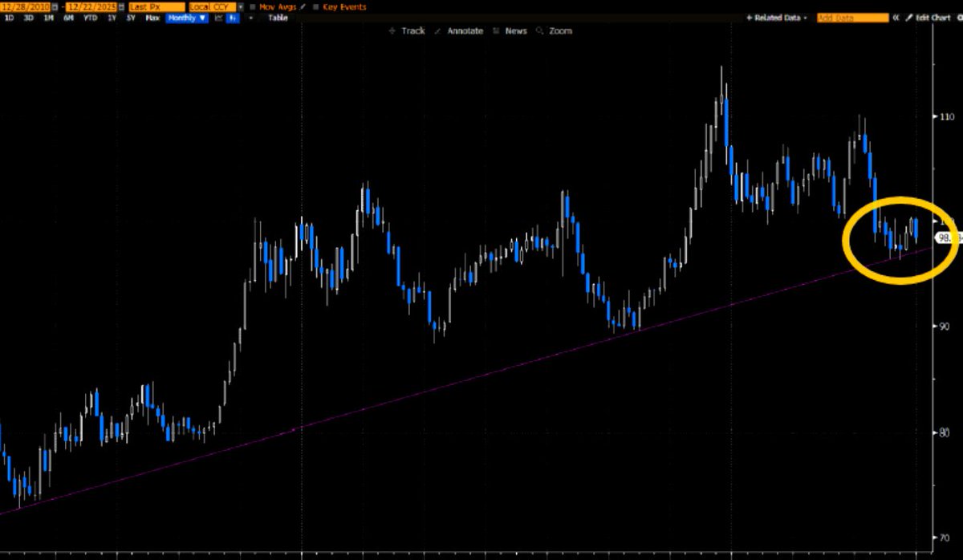Click the 80 axis label

[946, 432]
